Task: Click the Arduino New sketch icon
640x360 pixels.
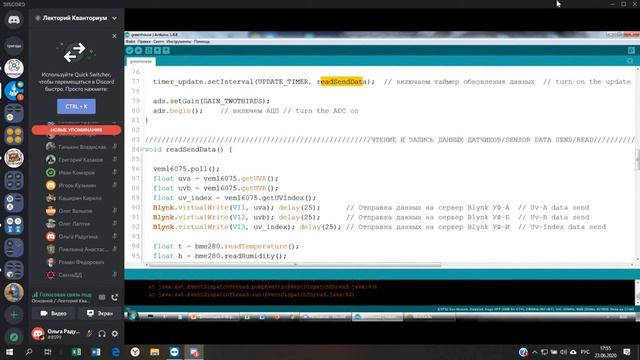Action: [149, 51]
